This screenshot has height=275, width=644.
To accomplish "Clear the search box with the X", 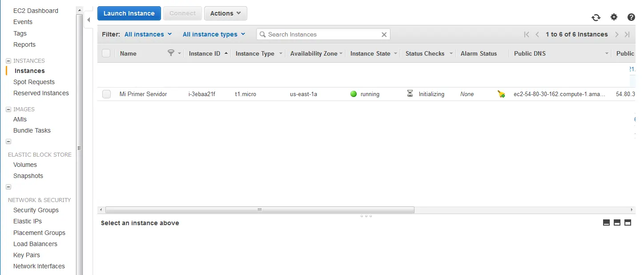I will [x=384, y=34].
